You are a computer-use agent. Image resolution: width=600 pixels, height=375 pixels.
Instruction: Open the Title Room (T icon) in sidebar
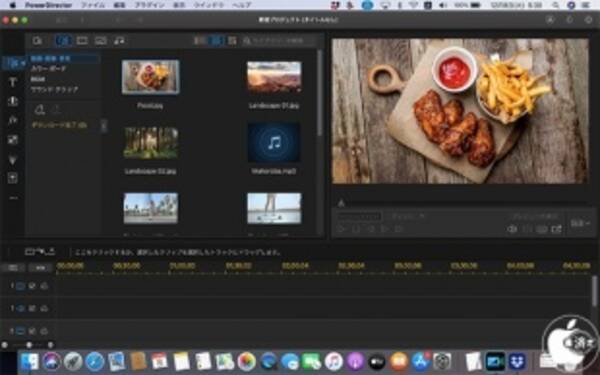coord(13,82)
